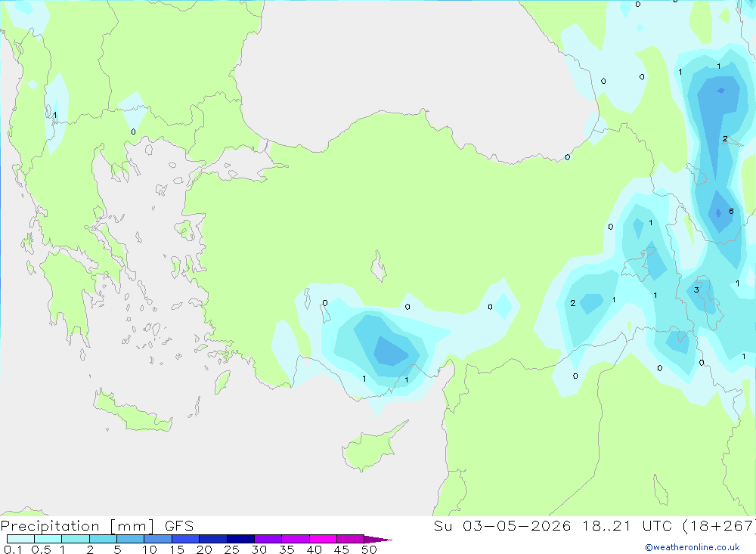
Task: Select the 1–2 mm legend swatch
Action: 76,539
